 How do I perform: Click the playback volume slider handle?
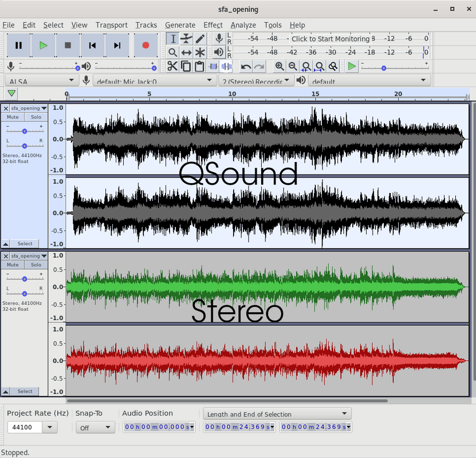[154, 68]
